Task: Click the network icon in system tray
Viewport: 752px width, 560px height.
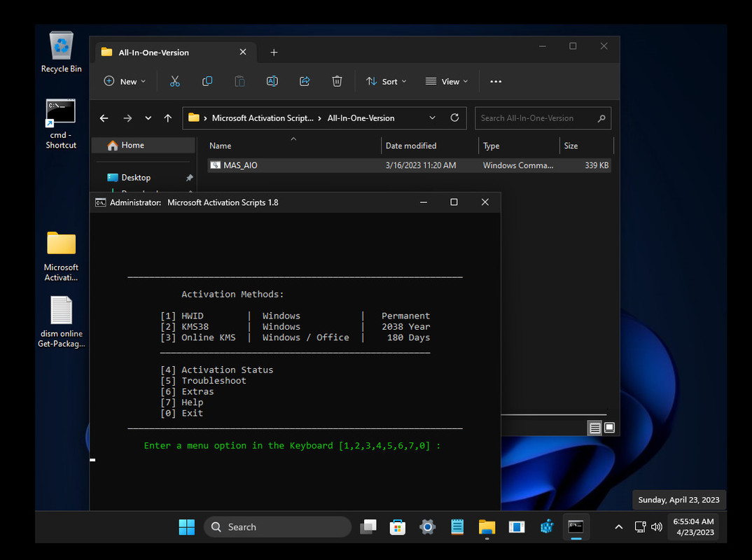Action: tap(640, 527)
